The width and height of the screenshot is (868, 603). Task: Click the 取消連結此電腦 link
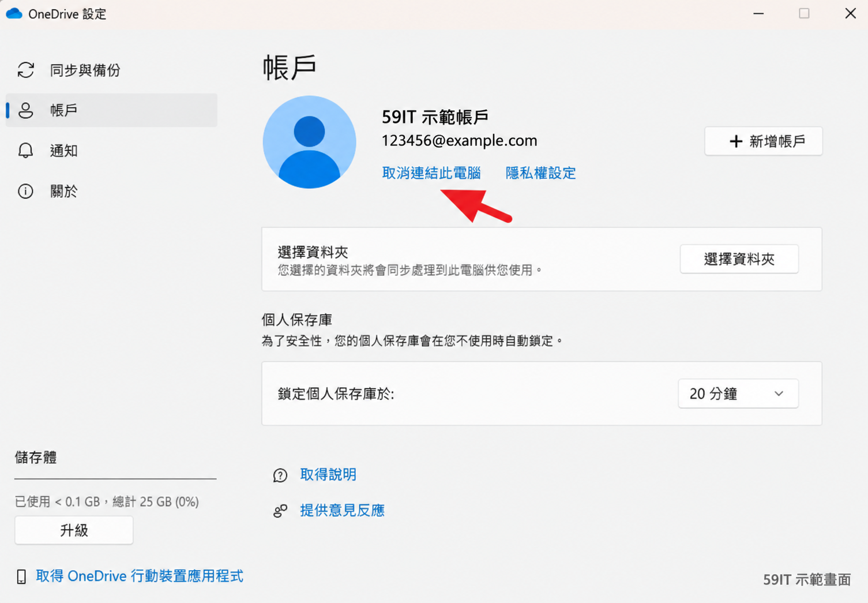(431, 173)
